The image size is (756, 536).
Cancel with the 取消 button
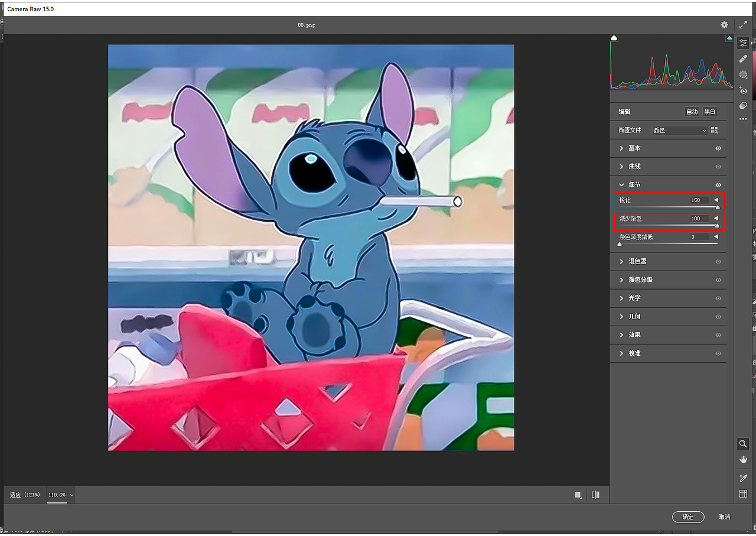[x=725, y=517]
